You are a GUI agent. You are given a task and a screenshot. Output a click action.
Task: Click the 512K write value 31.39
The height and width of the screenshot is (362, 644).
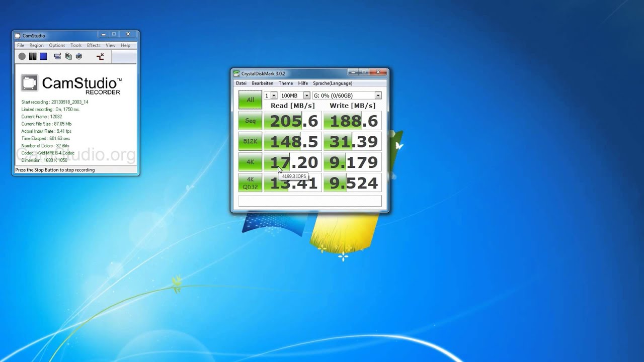pos(352,141)
